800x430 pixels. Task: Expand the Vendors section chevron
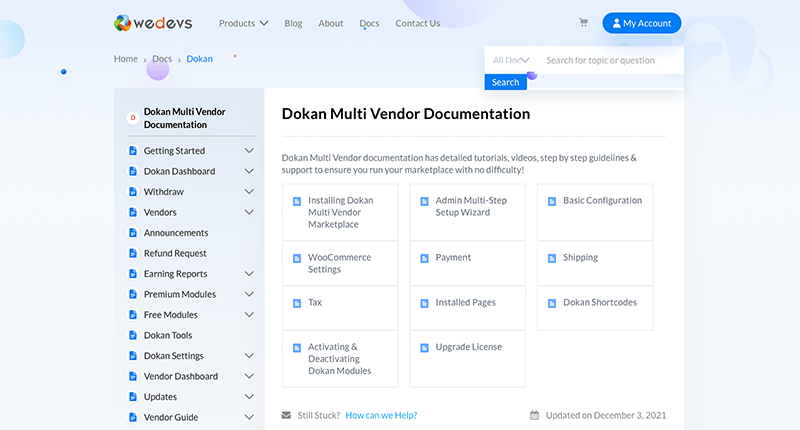(249, 212)
